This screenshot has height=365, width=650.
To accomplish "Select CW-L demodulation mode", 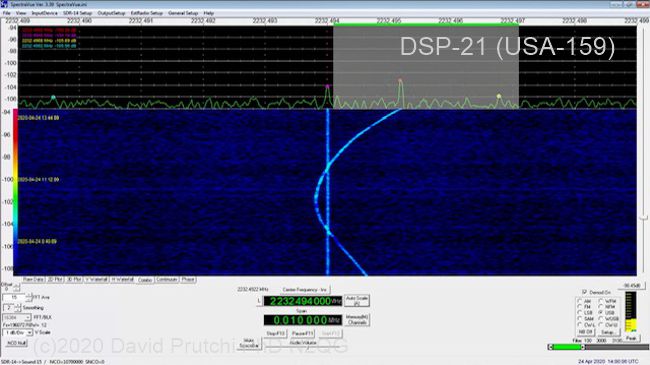I will [580, 324].
